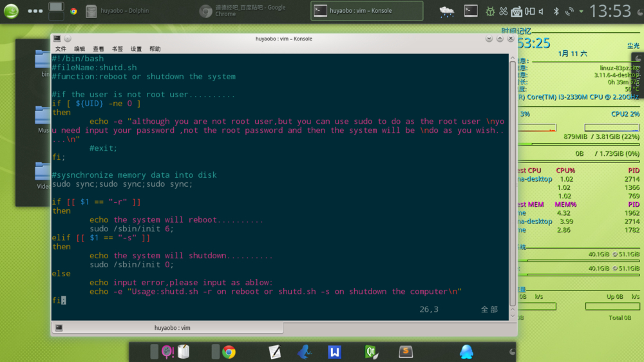
Task: Click the "#!/bin/bash" line in vim
Action: pos(78,59)
